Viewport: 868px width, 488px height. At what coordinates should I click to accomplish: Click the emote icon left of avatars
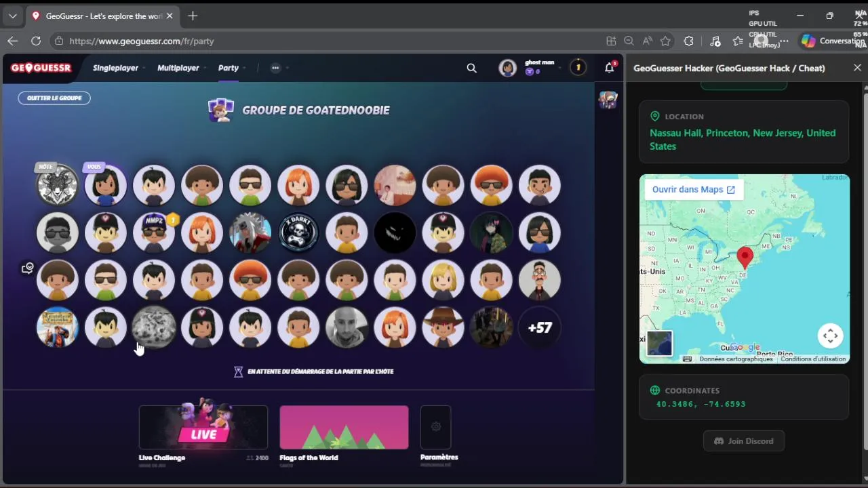pos(27,268)
